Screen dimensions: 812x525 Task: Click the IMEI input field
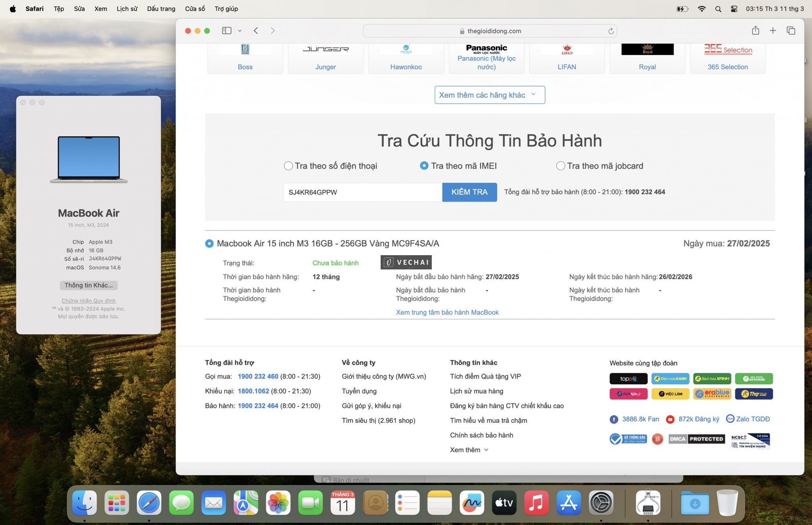[362, 192]
